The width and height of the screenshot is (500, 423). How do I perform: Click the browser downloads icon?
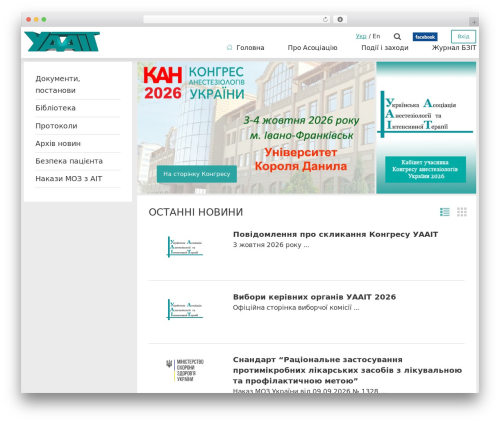pos(340,19)
